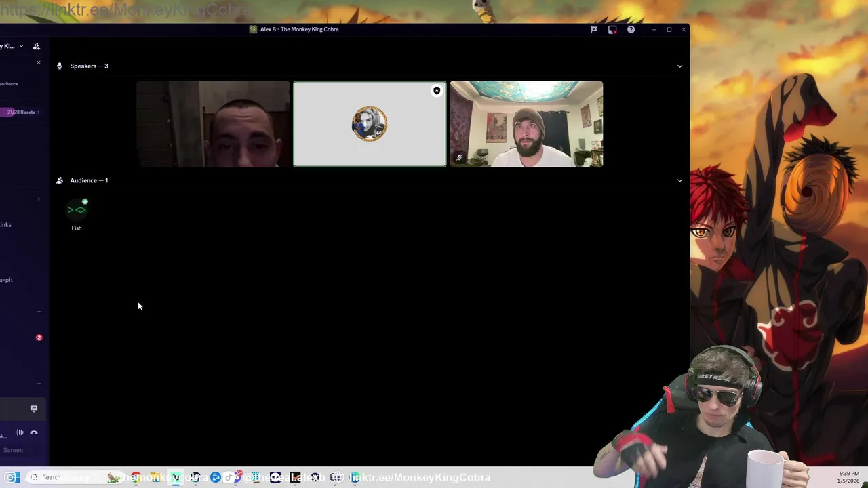This screenshot has height=488, width=868.
Task: Select the middle speaker tile with avatar
Action: [370, 124]
